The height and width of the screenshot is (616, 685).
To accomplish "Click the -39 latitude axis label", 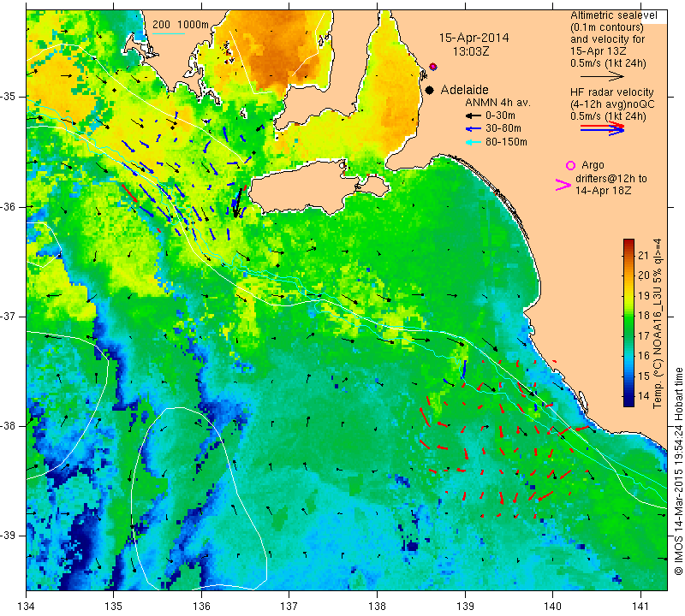I will (x=8, y=536).
